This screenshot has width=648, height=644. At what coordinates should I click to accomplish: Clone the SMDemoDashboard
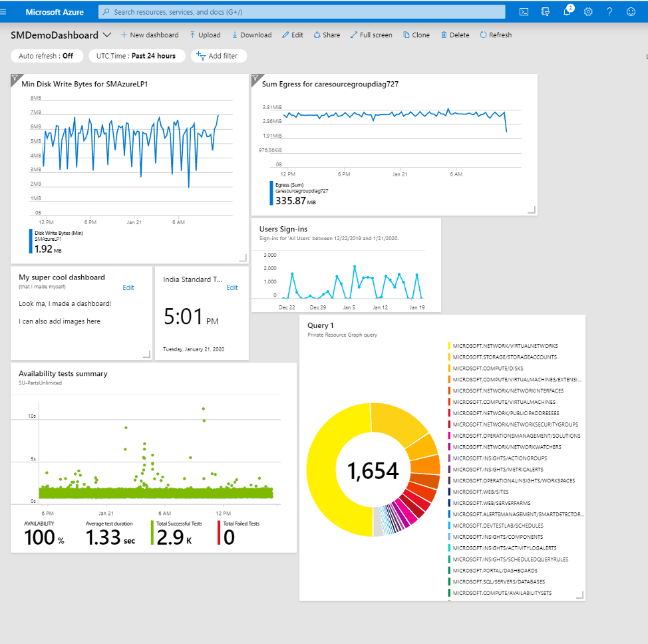click(x=415, y=35)
